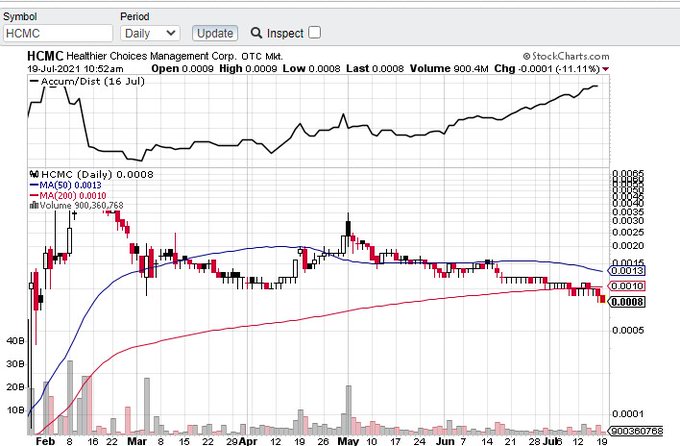Open the Period dropdown set to Daily
The height and width of the screenshot is (446, 680).
point(150,33)
